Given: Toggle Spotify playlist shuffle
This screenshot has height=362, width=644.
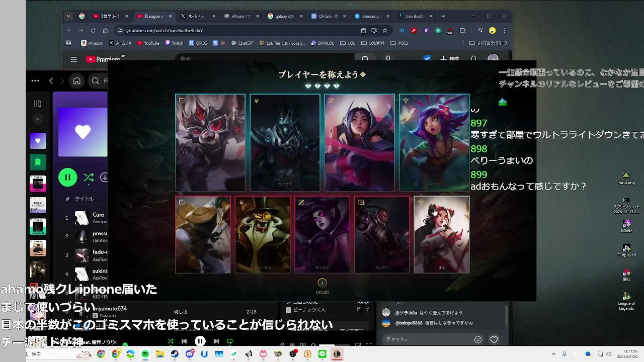Looking at the screenshot, I should click(89, 177).
